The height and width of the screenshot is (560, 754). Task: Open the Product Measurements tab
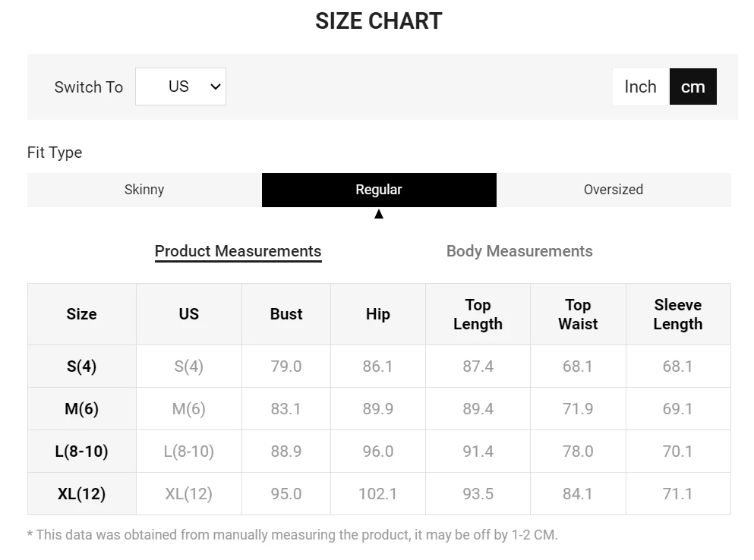point(238,251)
